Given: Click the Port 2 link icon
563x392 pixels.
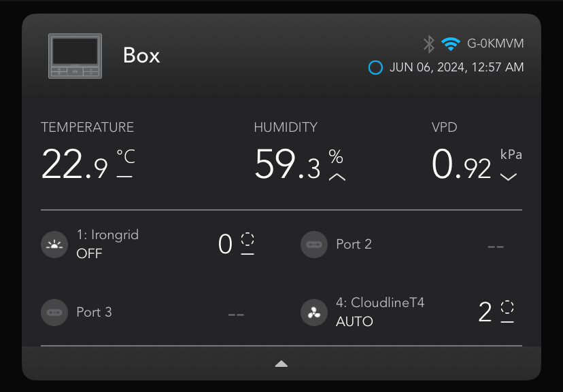Looking at the screenshot, I should pos(313,244).
